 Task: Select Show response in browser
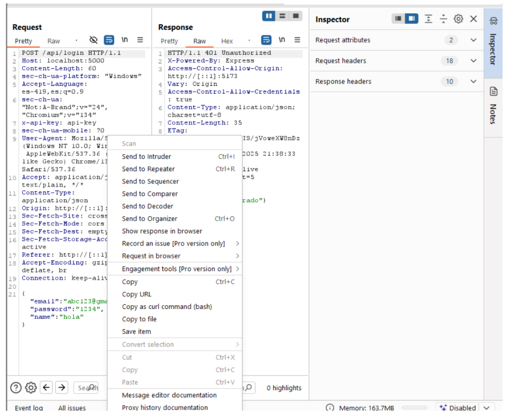point(175,231)
